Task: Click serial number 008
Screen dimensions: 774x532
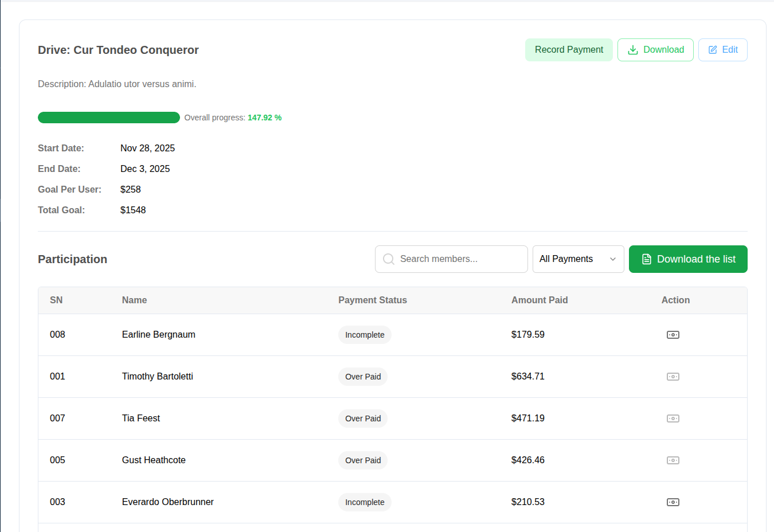Action: (x=57, y=335)
